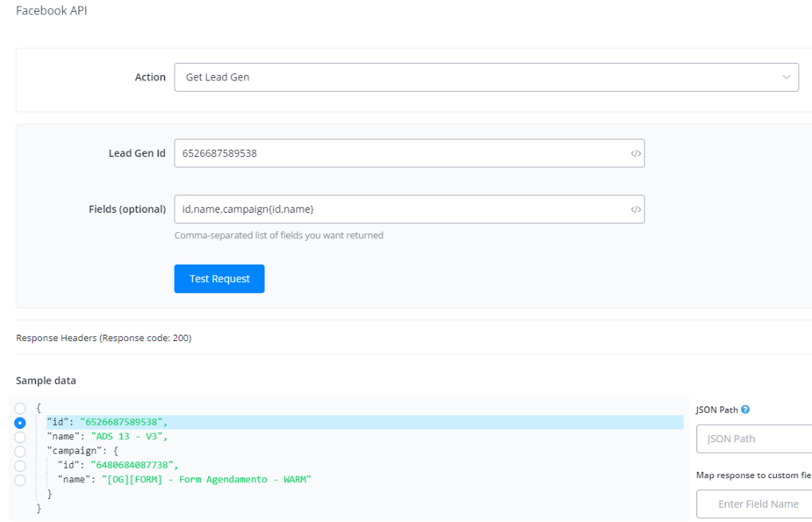Viewport: 812px width, 522px height.
Task: Select radio button for name ADS 13 - V3
Action: (x=20, y=437)
